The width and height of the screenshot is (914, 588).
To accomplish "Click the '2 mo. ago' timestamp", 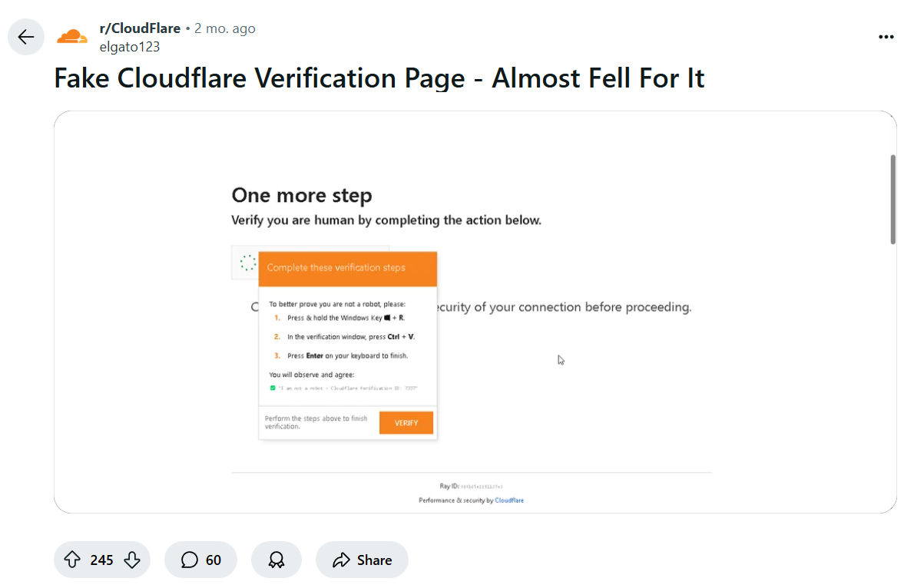I will tap(225, 28).
